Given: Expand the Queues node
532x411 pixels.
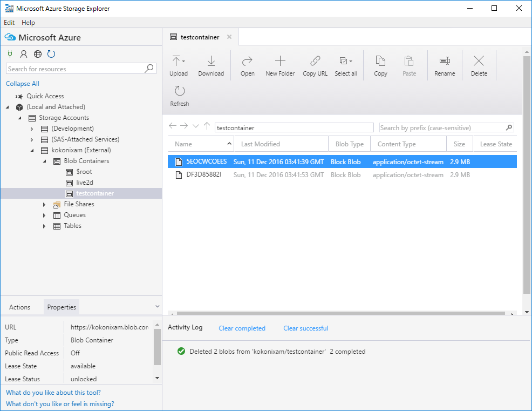Looking at the screenshot, I should tap(44, 215).
